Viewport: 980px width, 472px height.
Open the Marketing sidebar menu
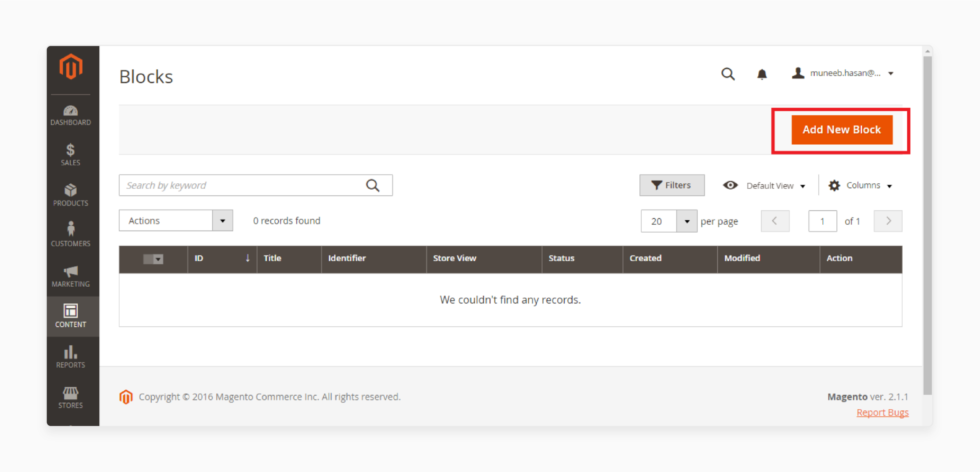point(71,277)
